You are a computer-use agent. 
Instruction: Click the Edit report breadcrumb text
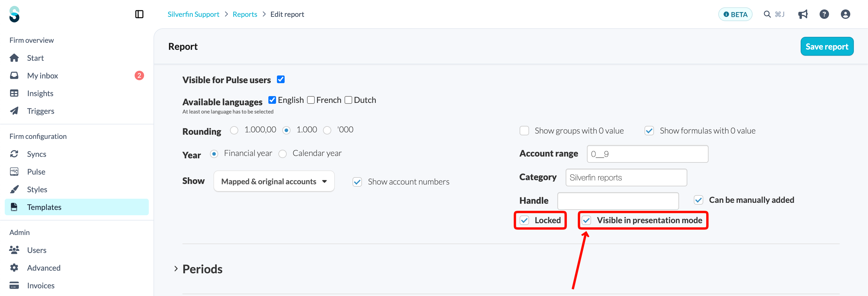tap(287, 14)
